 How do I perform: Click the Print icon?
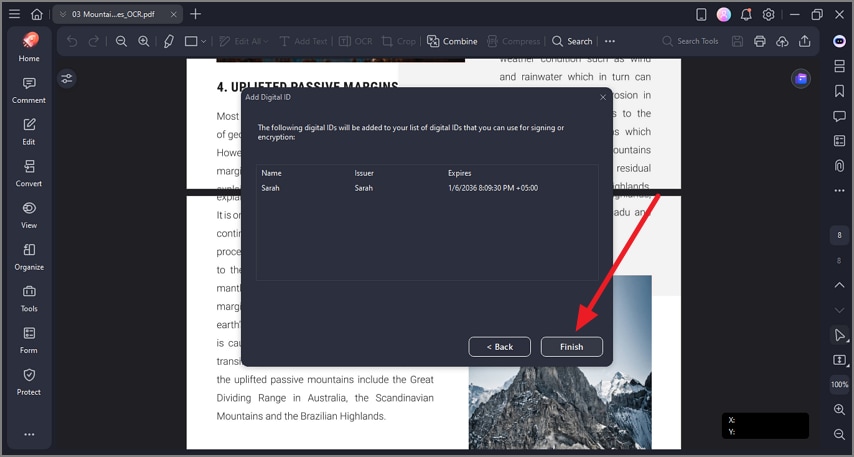point(760,41)
